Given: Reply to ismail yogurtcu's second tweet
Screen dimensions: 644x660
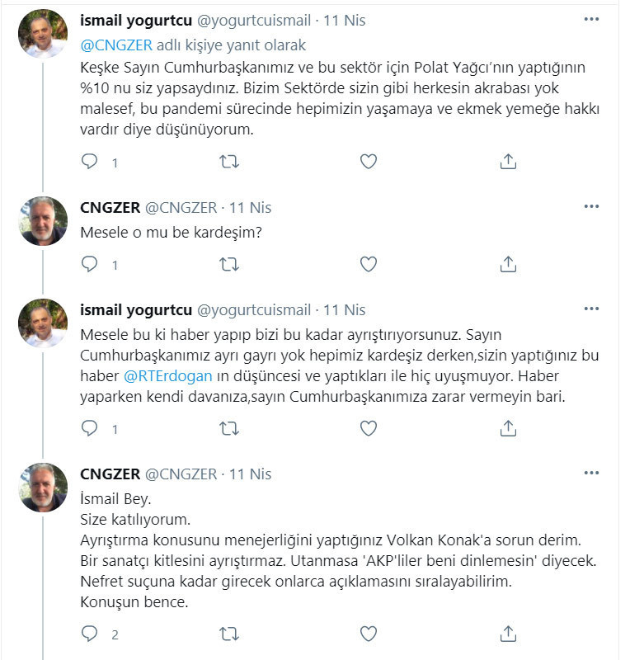Looking at the screenshot, I should click(x=90, y=429).
